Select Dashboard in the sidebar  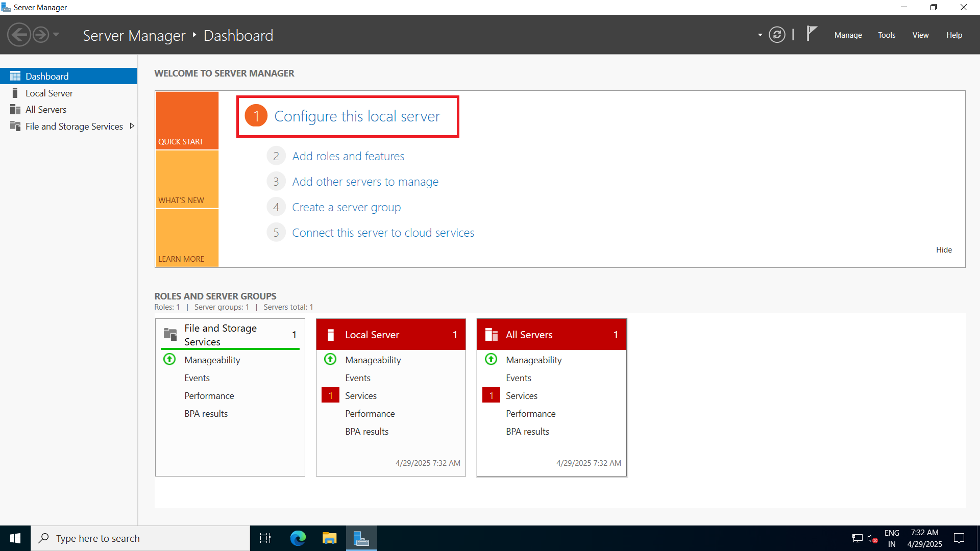click(x=68, y=76)
